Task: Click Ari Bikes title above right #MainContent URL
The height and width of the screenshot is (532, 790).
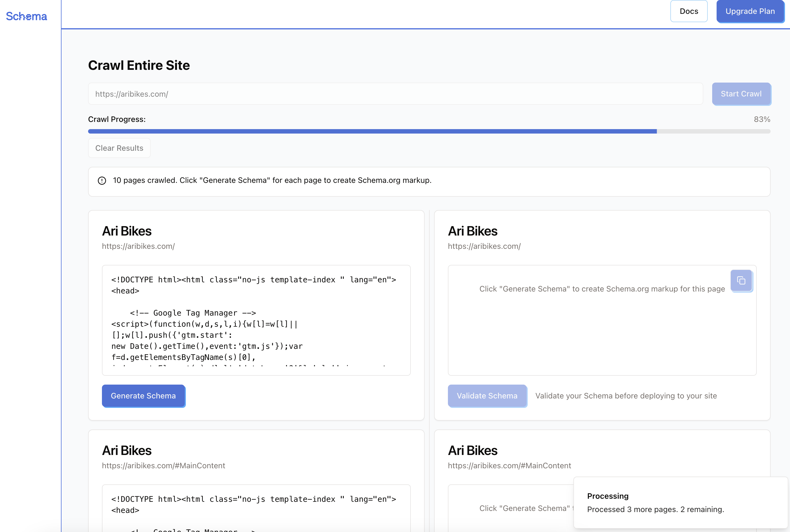Action: [x=473, y=451]
